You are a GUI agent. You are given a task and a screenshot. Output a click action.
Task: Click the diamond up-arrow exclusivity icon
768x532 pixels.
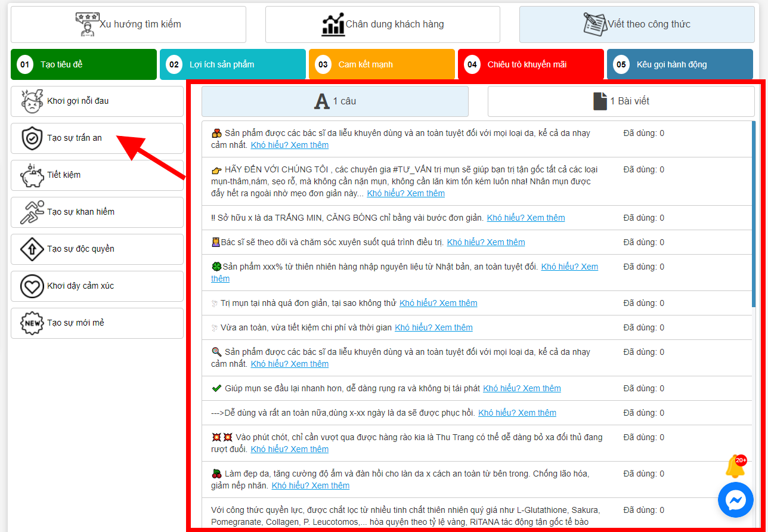click(x=32, y=249)
